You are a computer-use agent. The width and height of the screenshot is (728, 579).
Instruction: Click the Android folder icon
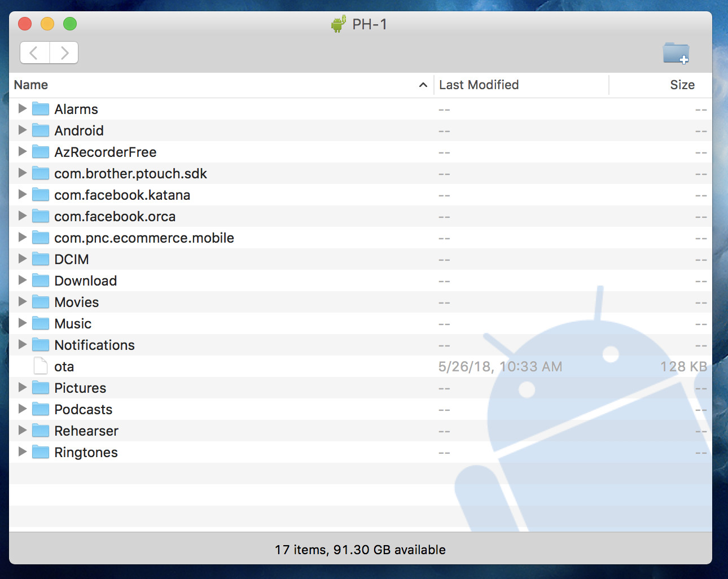coord(41,130)
